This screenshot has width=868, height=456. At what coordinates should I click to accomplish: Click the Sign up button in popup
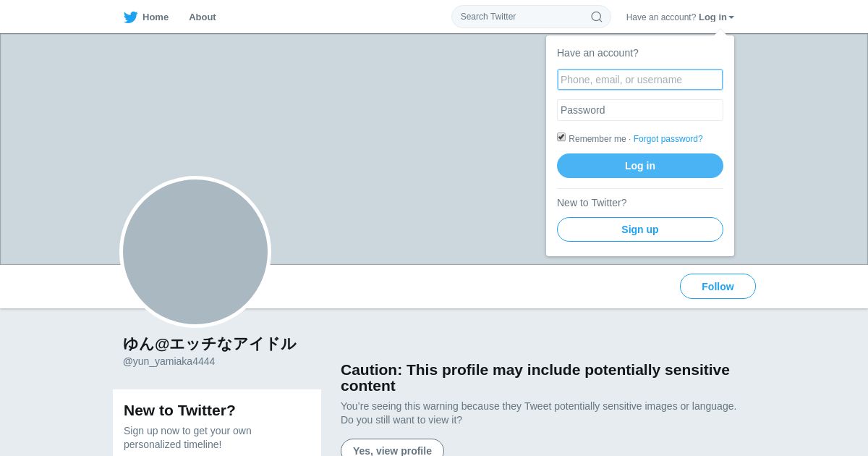coord(639,229)
